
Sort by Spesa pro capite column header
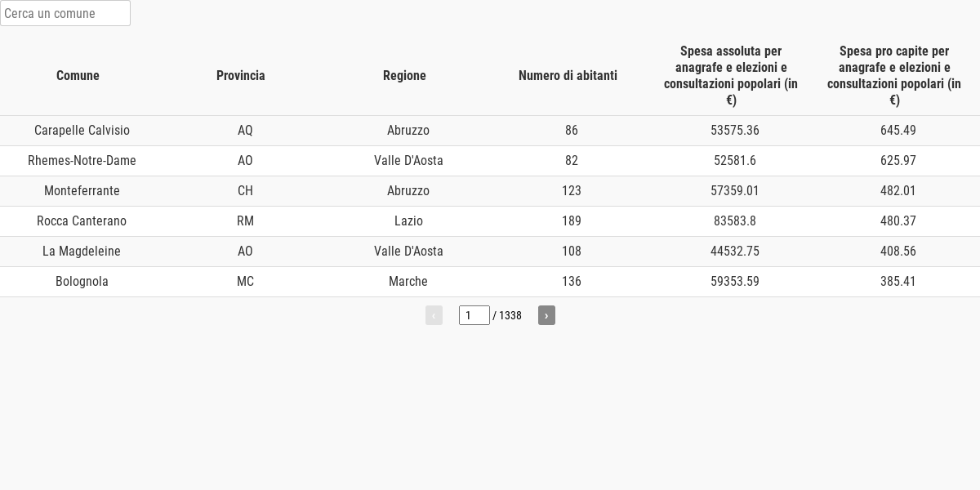[x=894, y=75]
